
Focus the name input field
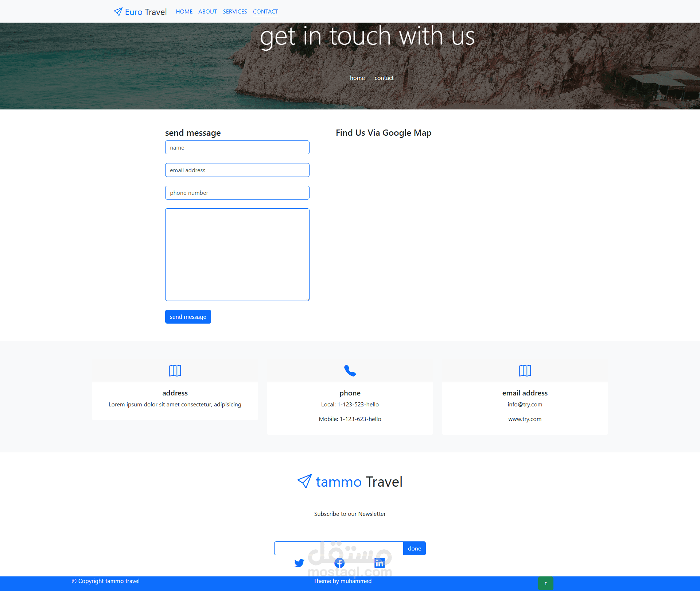click(x=237, y=147)
